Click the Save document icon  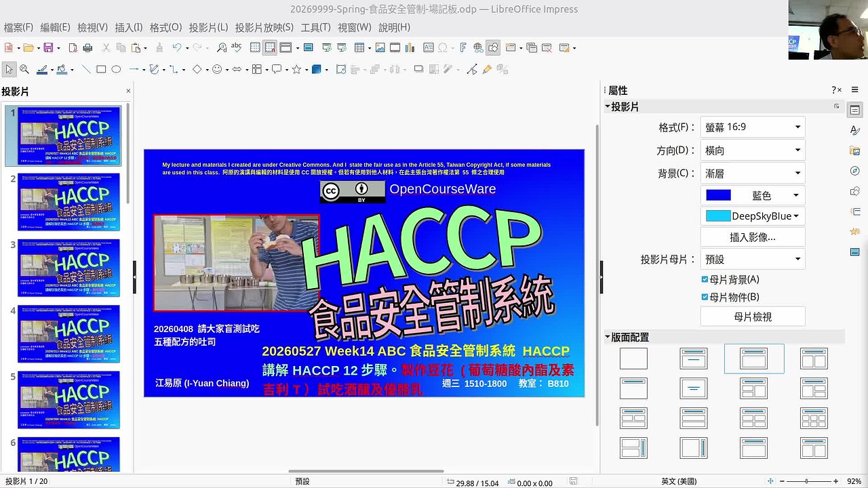tap(48, 47)
